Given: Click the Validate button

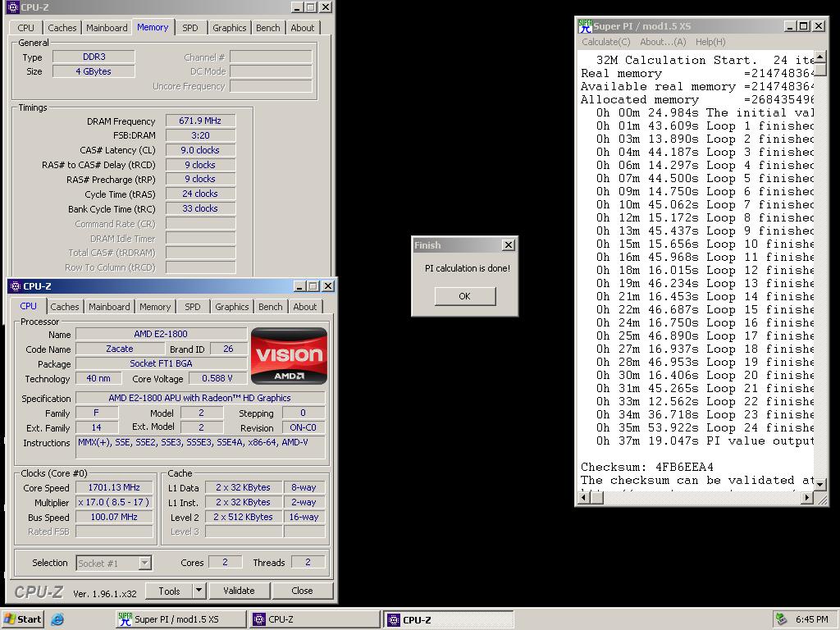Looking at the screenshot, I should (x=239, y=591).
